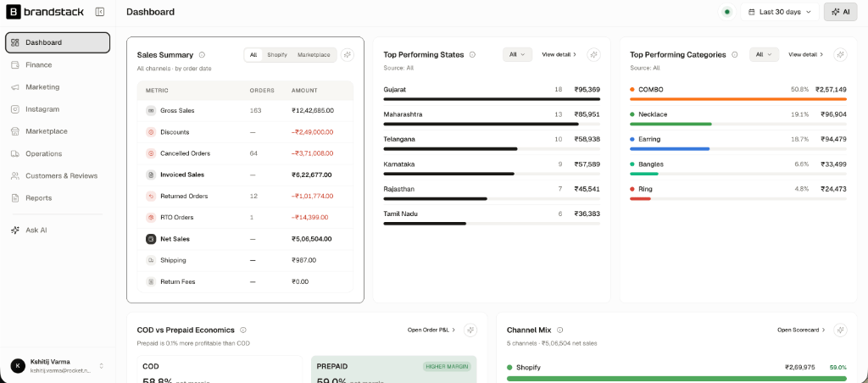Click the Tamil Nadu amount ₹36,383

(587, 214)
